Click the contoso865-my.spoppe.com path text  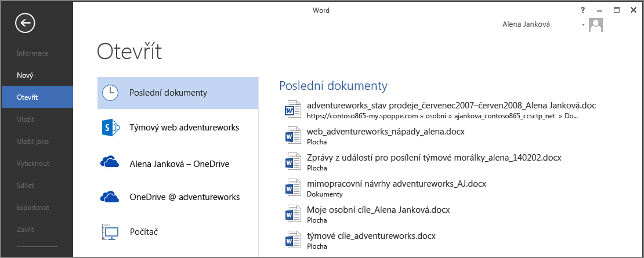[442, 116]
